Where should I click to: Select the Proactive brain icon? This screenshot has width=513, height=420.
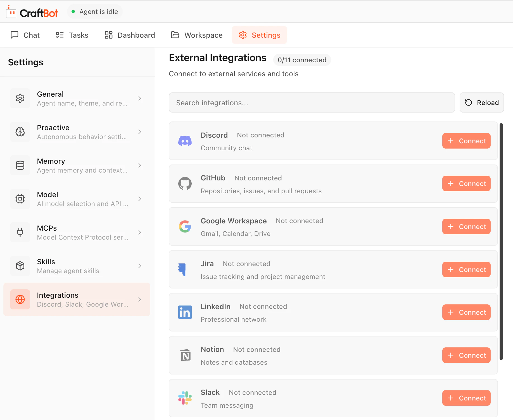tap(20, 132)
